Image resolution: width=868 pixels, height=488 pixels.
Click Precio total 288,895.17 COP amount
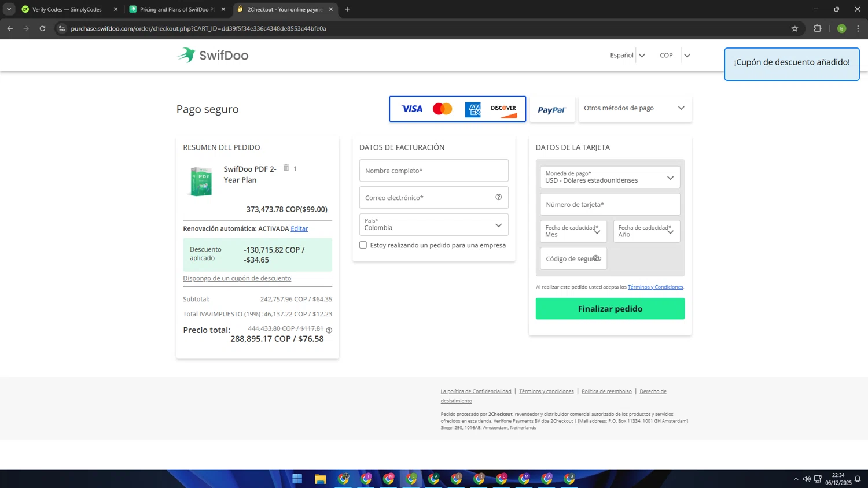(x=277, y=339)
